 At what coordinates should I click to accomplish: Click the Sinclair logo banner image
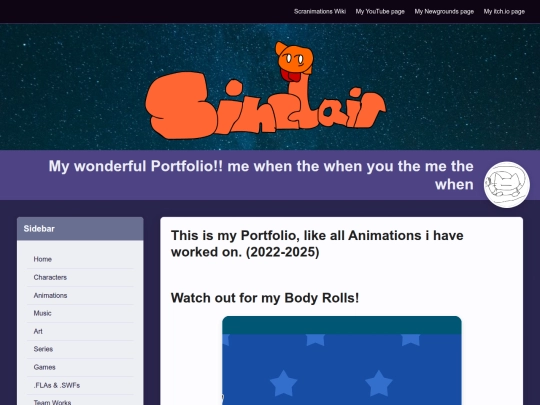click(x=266, y=91)
